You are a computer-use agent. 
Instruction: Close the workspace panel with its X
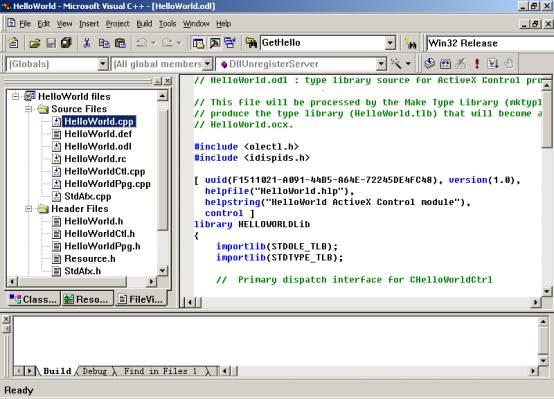[x=168, y=81]
